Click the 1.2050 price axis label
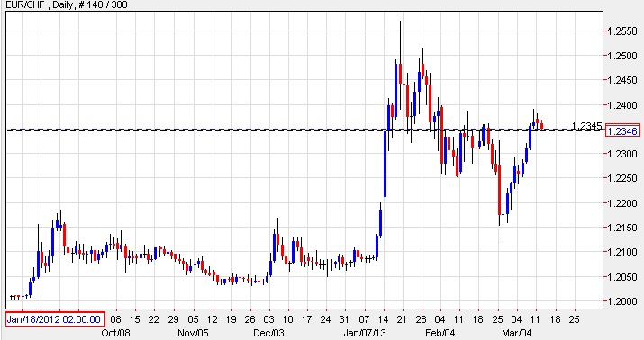This screenshot has width=644, height=340. 622,277
